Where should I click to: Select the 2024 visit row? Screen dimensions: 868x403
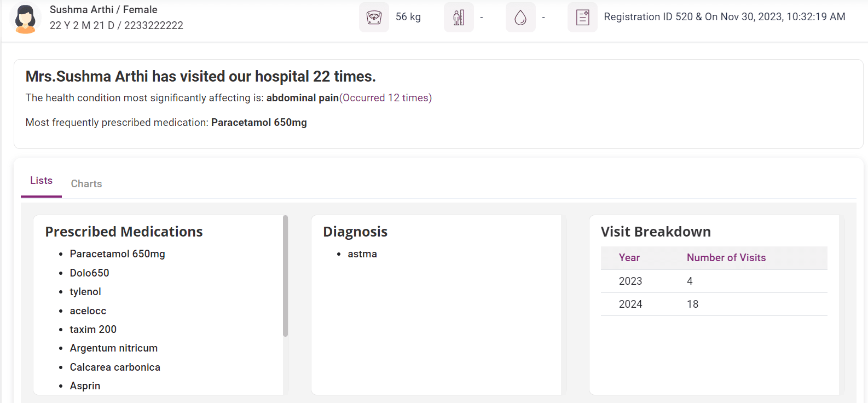714,304
